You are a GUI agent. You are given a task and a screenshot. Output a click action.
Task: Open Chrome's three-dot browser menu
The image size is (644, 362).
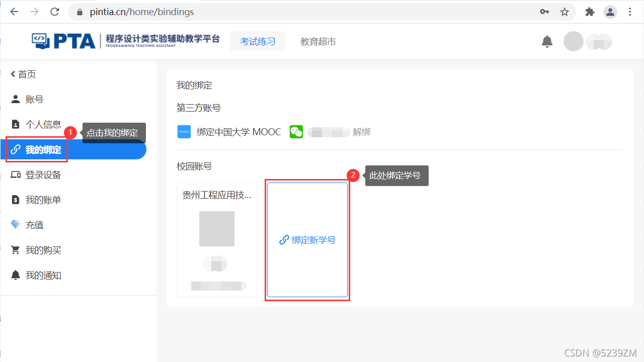pos(630,12)
